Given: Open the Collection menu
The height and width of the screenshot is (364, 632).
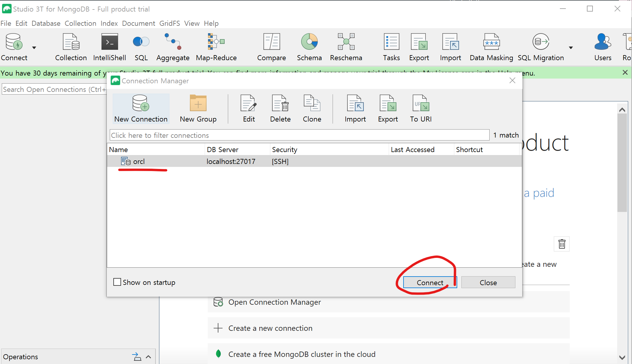Looking at the screenshot, I should [x=80, y=23].
